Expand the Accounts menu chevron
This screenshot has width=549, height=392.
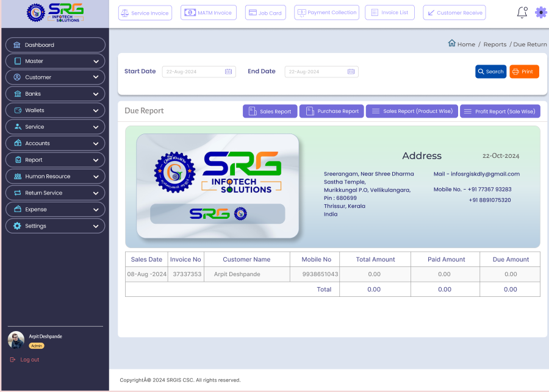[x=96, y=143]
